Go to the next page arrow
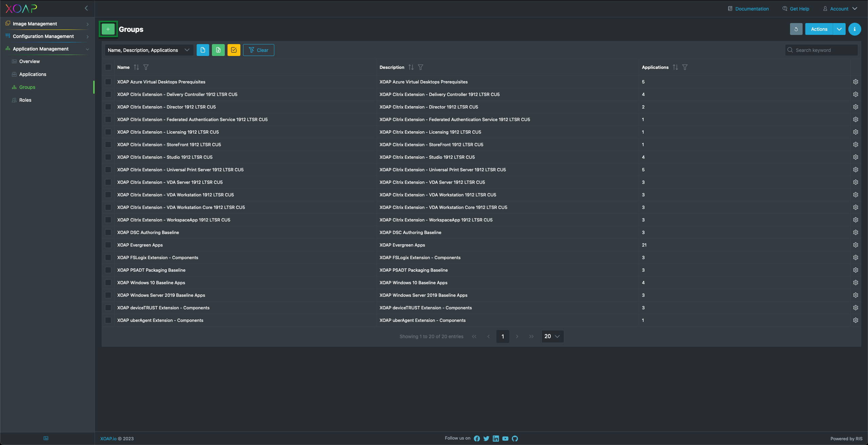The image size is (868, 445). point(517,336)
